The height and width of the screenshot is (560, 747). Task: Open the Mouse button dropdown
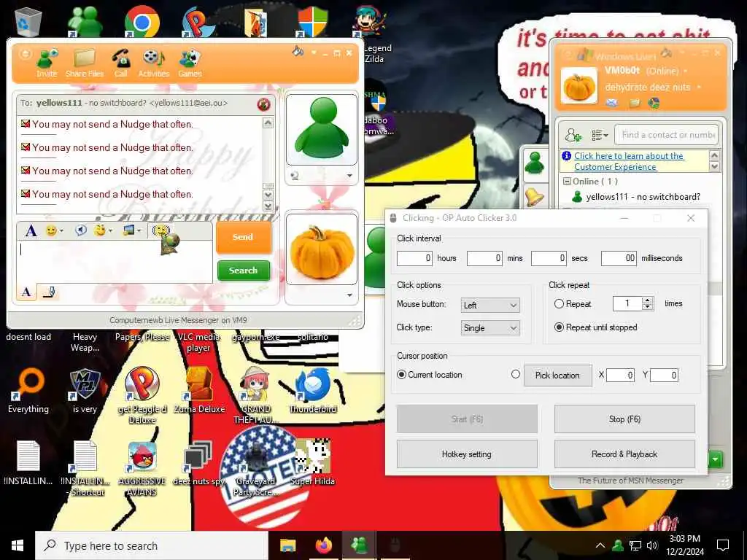point(490,306)
